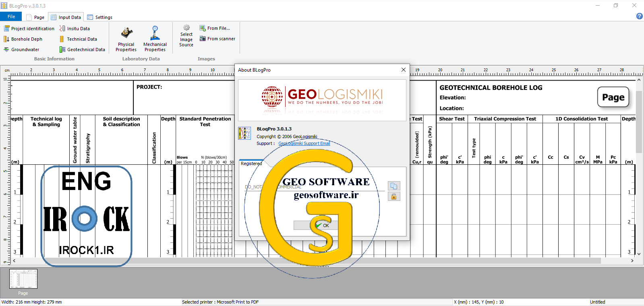Open Mechanical Properties laboratory data
Image resolution: width=644 pixels, height=306 pixels.
[x=155, y=39]
